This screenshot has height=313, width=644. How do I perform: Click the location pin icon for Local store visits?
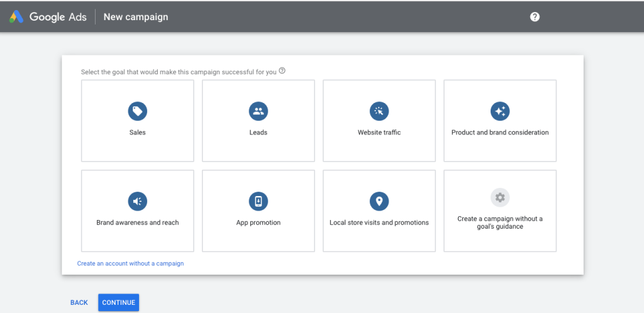click(x=379, y=201)
